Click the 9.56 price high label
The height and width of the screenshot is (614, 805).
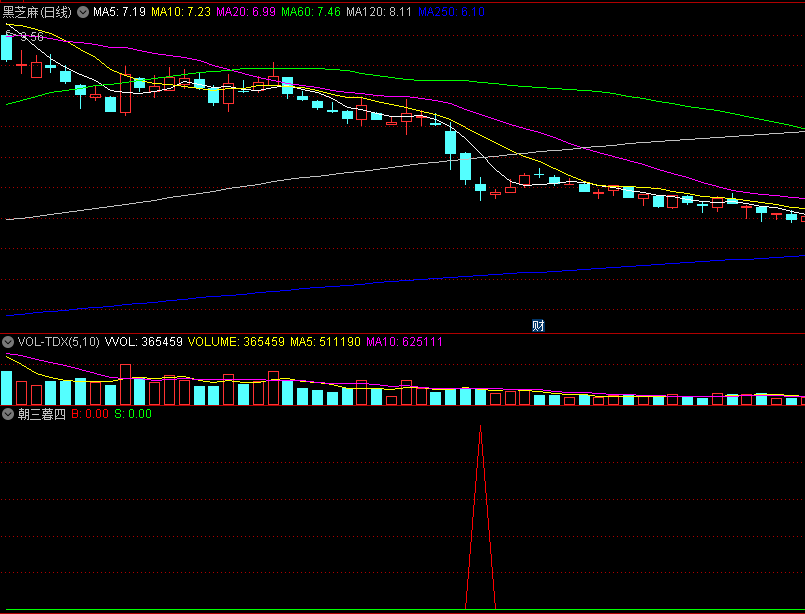(32, 36)
